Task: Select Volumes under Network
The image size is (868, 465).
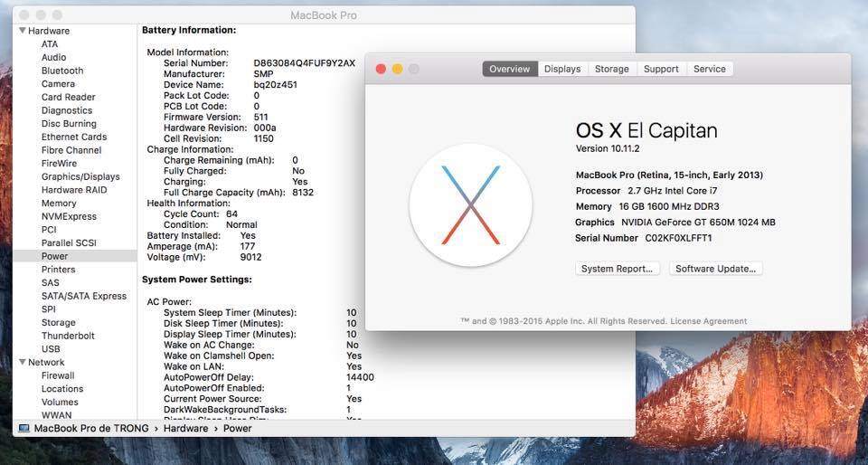Action: pos(60,402)
